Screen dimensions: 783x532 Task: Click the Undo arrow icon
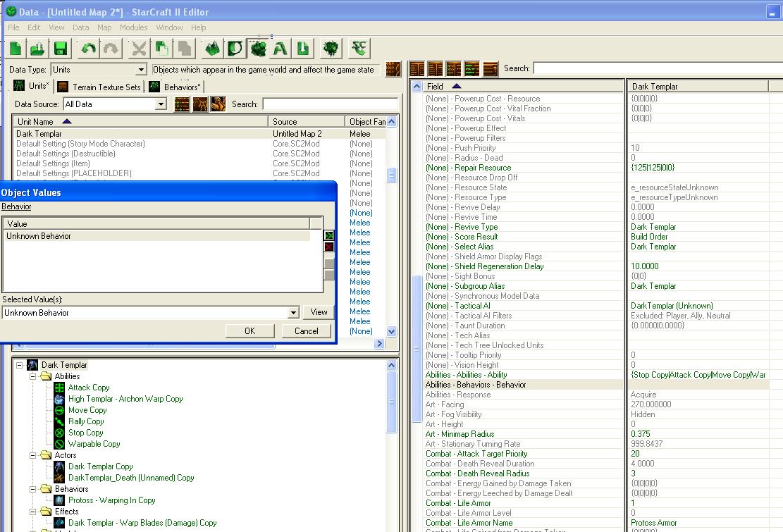click(89, 49)
